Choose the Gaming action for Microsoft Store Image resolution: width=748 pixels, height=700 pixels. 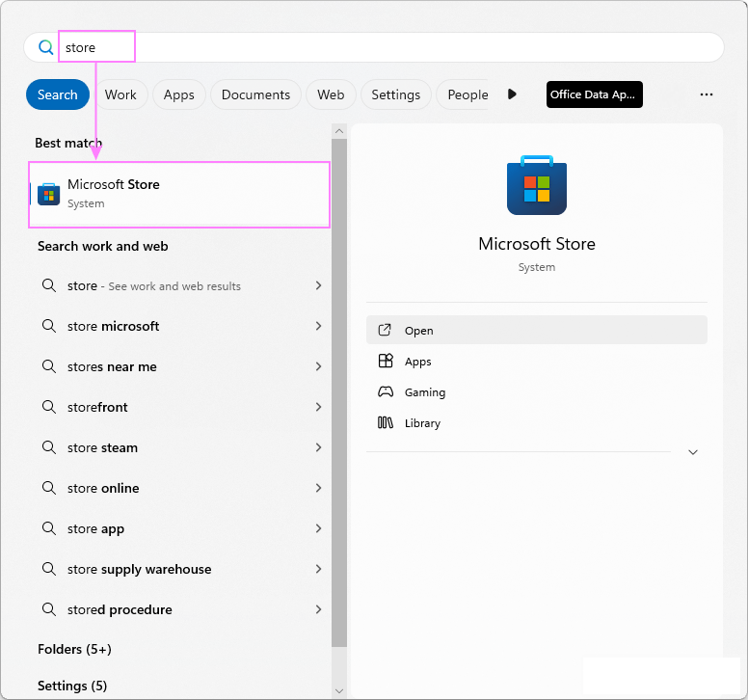tap(537, 392)
